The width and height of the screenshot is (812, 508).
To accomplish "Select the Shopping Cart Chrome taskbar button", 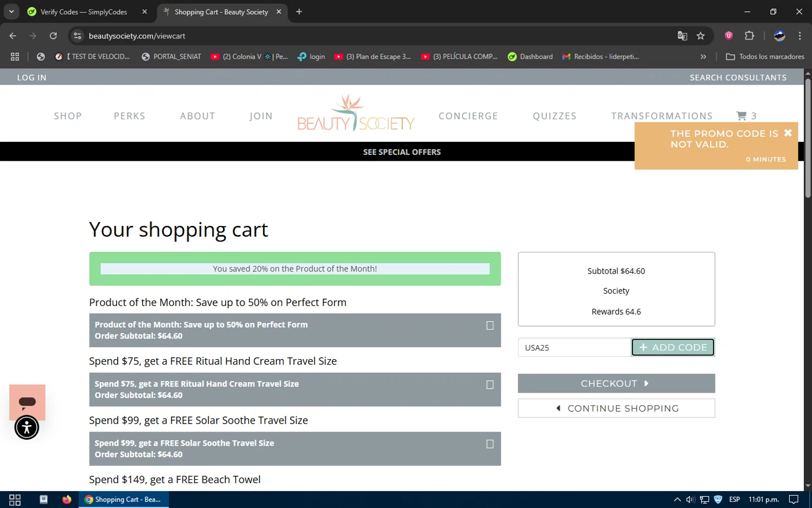I will (124, 499).
